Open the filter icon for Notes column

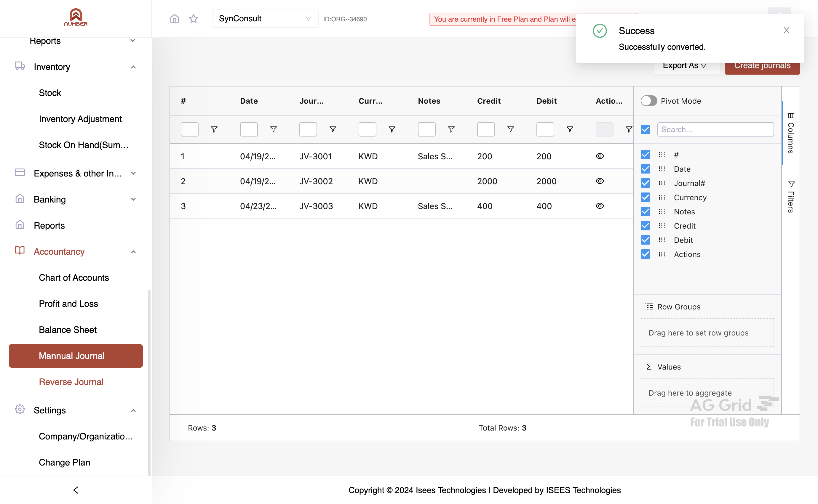(451, 129)
